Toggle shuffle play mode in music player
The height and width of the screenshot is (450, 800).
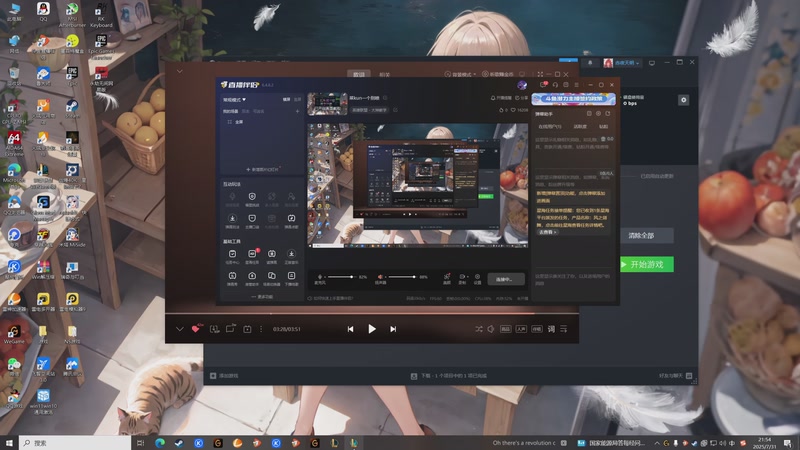point(479,329)
